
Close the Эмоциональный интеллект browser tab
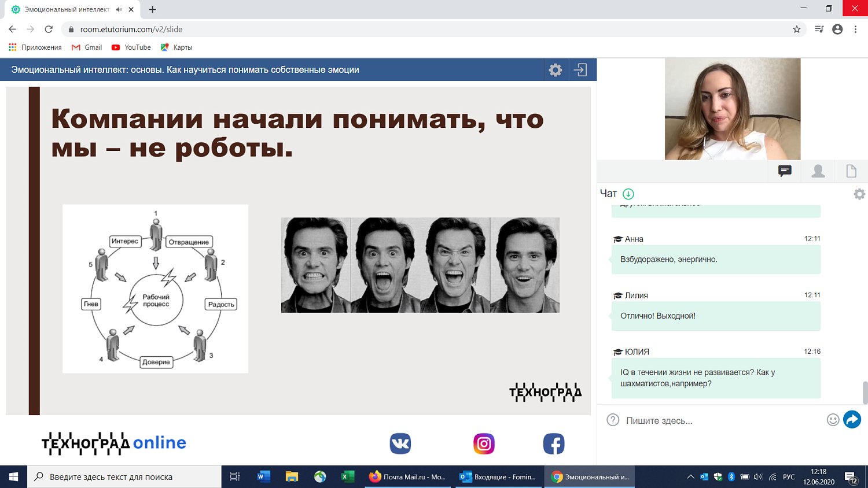click(131, 9)
